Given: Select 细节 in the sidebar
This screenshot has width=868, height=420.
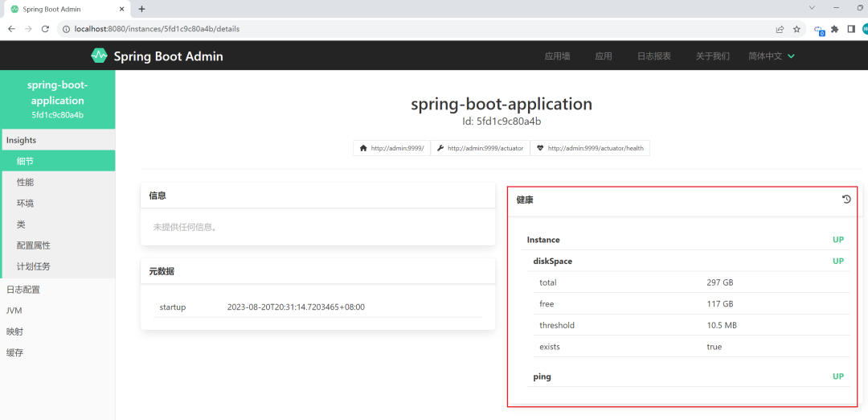Looking at the screenshot, I should [59, 161].
